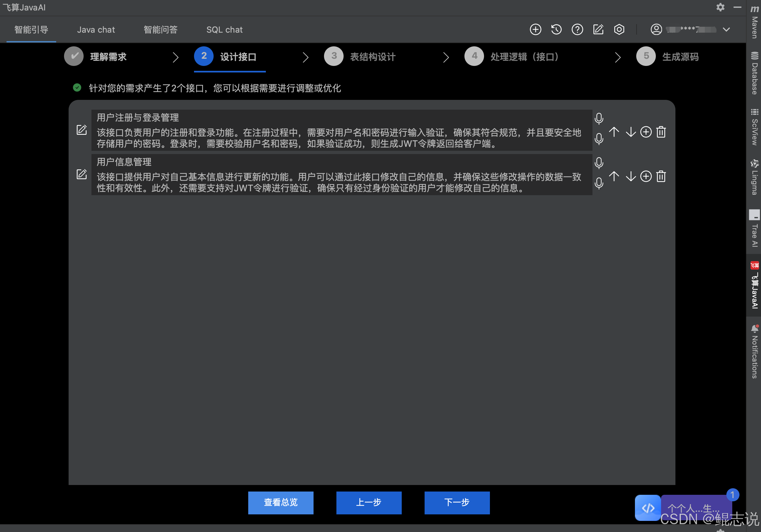The height and width of the screenshot is (532, 761).
Task: Open the Lingma tool window
Action: [754, 177]
